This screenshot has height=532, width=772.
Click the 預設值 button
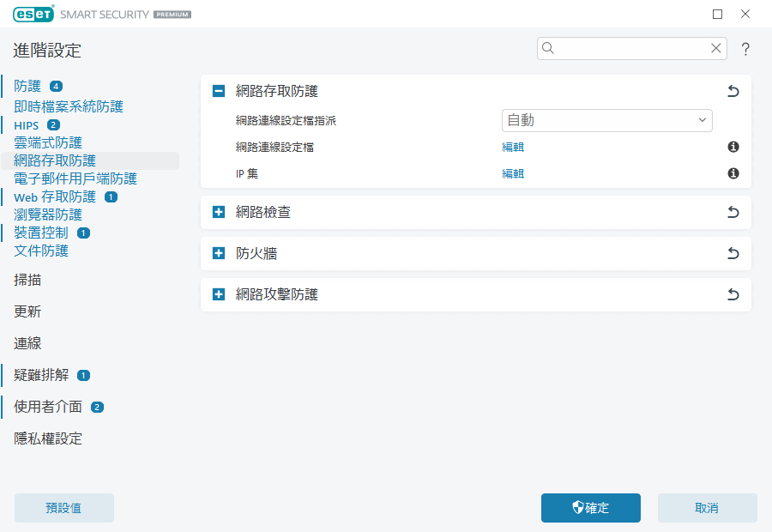click(x=63, y=508)
